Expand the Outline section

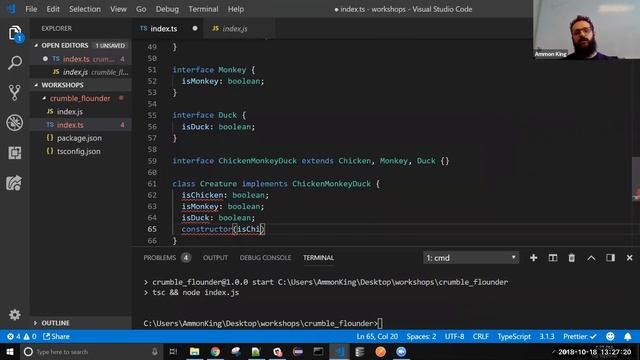81,323
